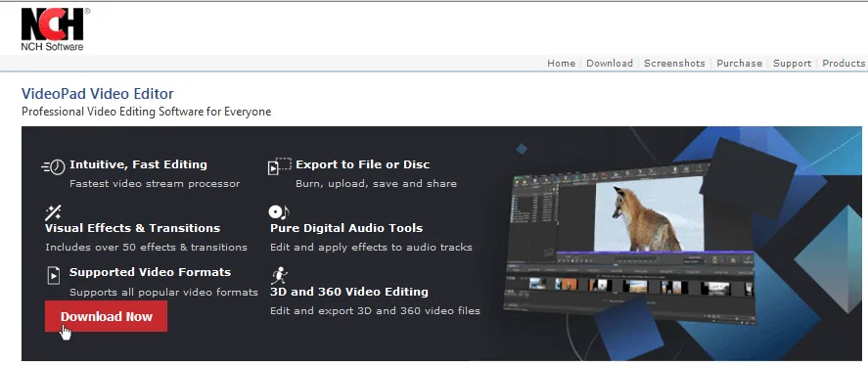Go to the Download page
Screen dimensions: 868x368
click(610, 63)
